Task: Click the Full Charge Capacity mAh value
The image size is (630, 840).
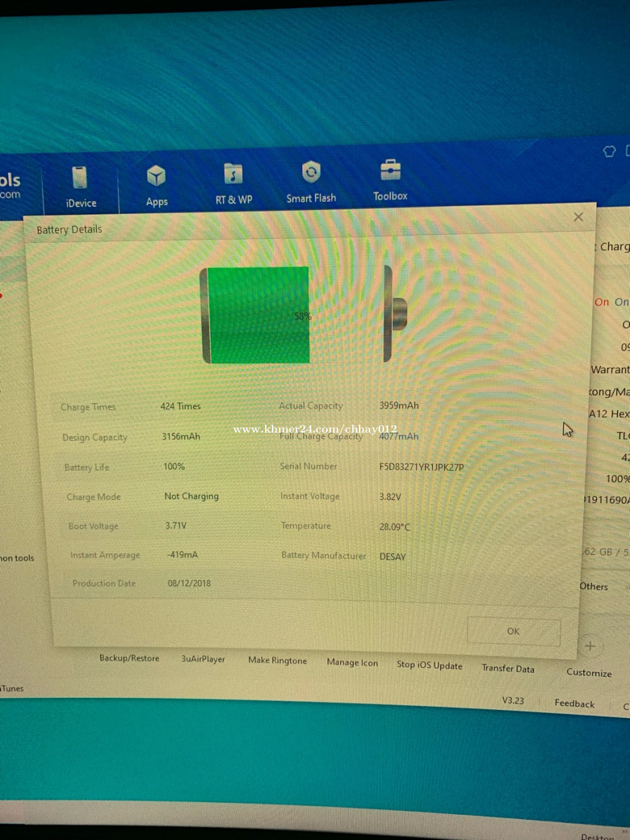Action: [x=399, y=436]
